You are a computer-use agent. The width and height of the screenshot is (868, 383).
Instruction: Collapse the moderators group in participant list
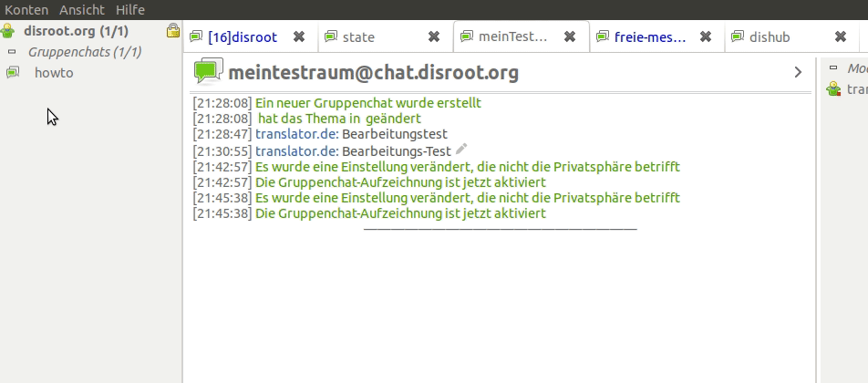pyautogui.click(x=832, y=68)
